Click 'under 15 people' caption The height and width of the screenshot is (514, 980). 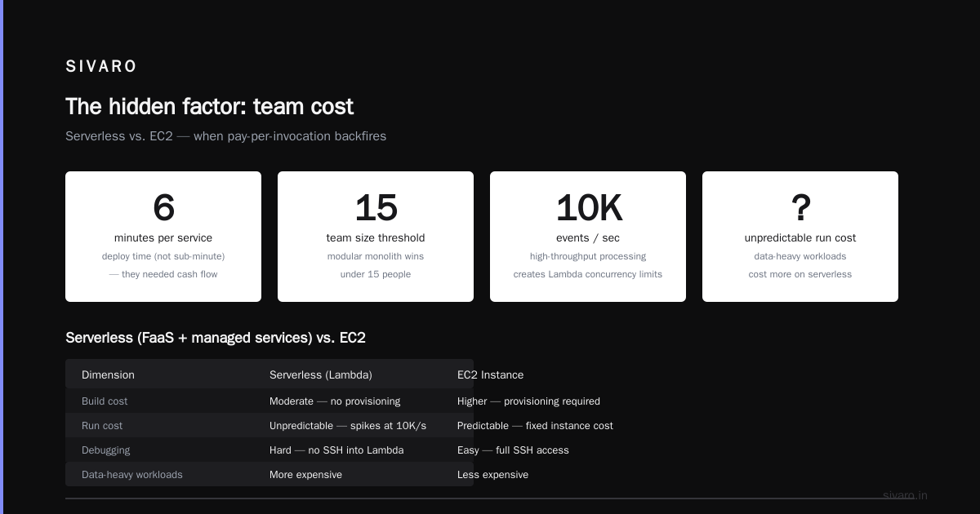pyautogui.click(x=376, y=274)
